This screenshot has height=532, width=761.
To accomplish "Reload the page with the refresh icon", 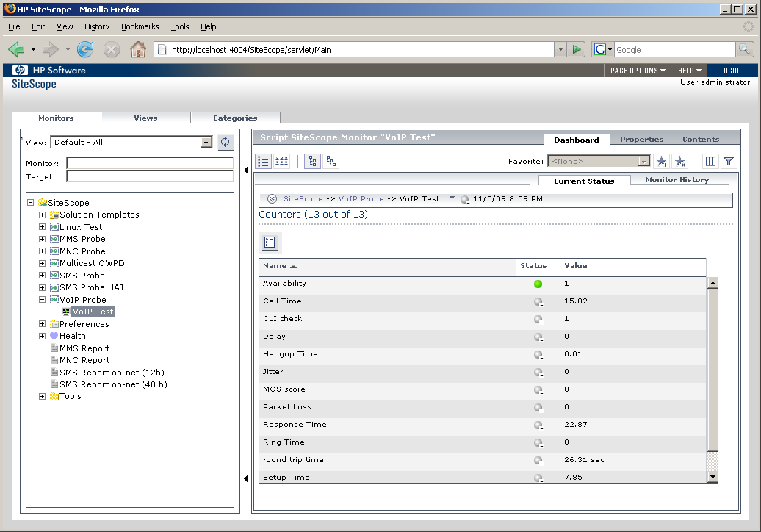I will pos(85,49).
